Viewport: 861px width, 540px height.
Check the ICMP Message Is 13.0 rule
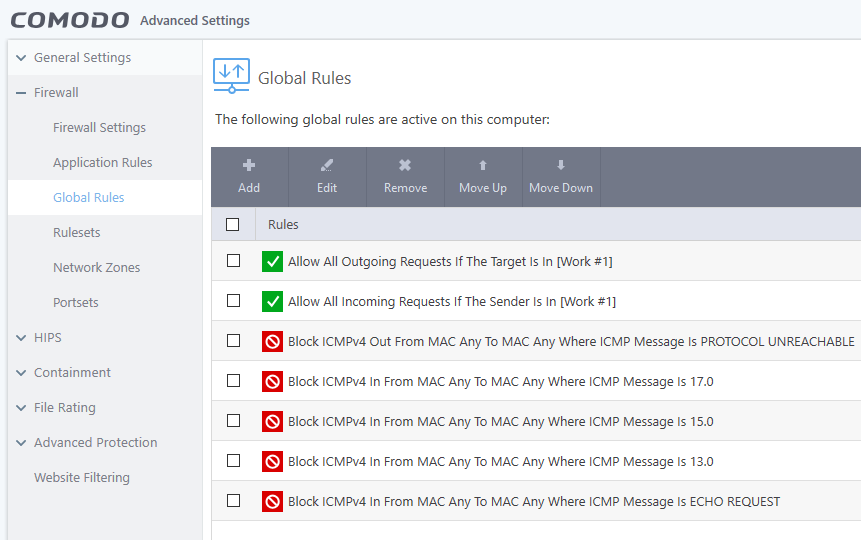click(x=233, y=460)
